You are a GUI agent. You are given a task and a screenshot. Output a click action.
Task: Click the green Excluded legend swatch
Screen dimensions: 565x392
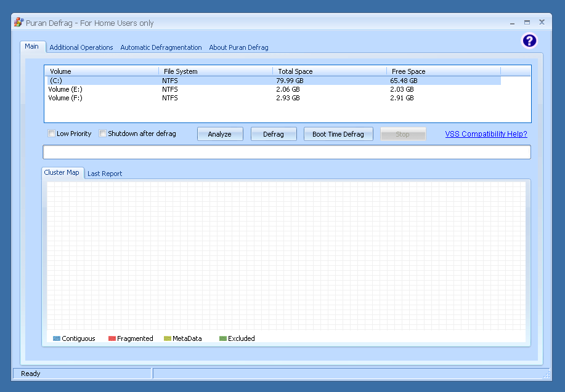pos(223,338)
